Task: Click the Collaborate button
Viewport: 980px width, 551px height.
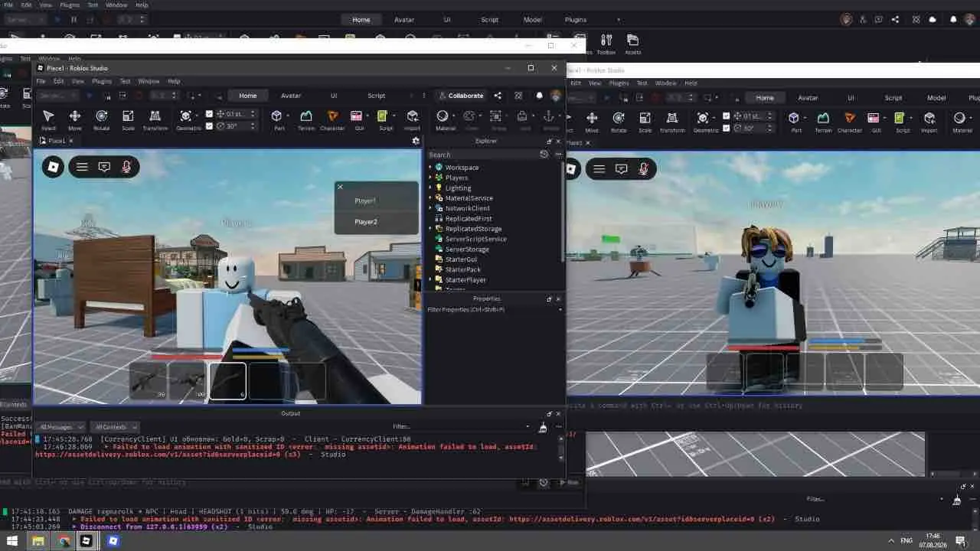Action: click(x=461, y=96)
